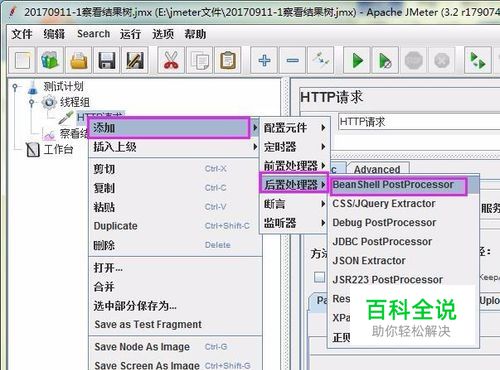Expand the 前置处理器 submenu
Image resolution: width=500 pixels, height=370 pixels.
coord(295,166)
